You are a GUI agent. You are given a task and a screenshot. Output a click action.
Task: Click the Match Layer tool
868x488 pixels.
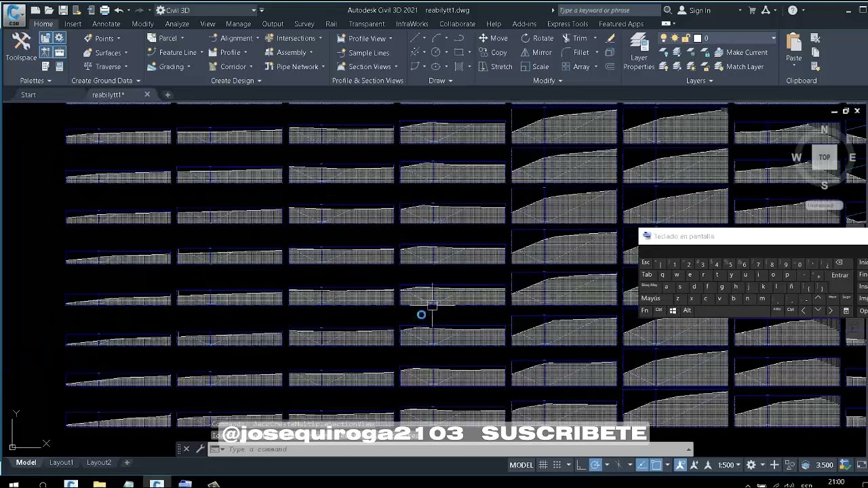(738, 66)
